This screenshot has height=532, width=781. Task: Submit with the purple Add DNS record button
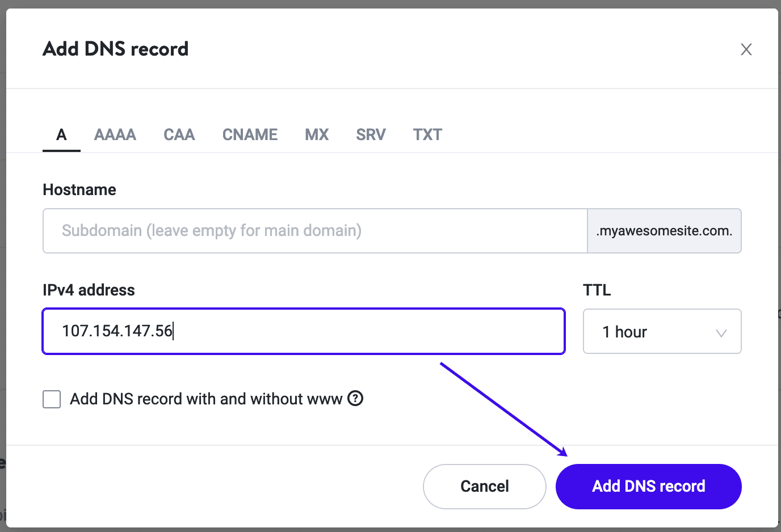(648, 486)
